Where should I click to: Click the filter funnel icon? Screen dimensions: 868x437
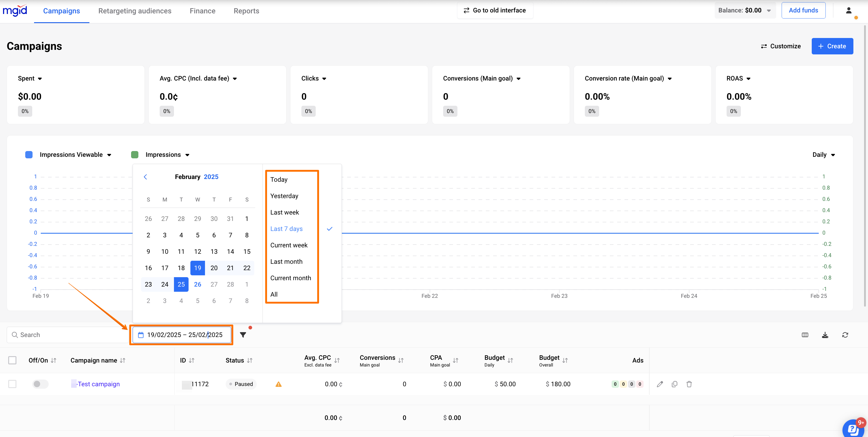[243, 335]
